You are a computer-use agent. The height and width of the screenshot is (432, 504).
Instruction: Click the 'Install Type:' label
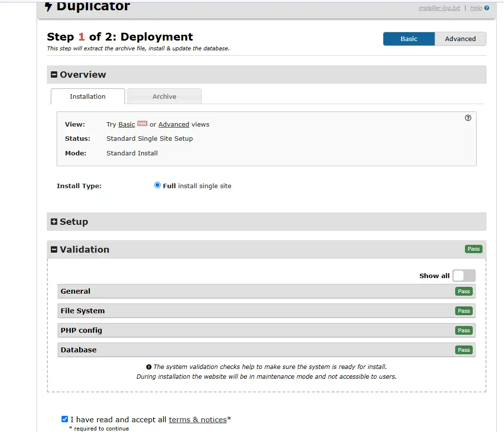tap(79, 186)
